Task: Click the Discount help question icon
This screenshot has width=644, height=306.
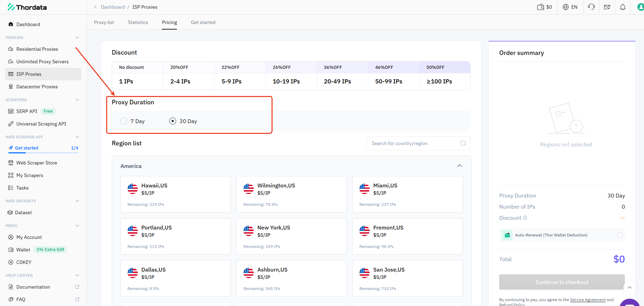Action: [525, 218]
